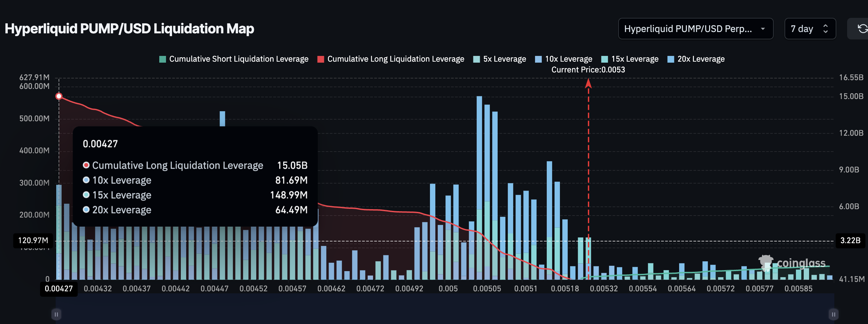Screen dimensions: 868x324
Task: Open the 7 day timeframe selector
Action: (x=810, y=29)
